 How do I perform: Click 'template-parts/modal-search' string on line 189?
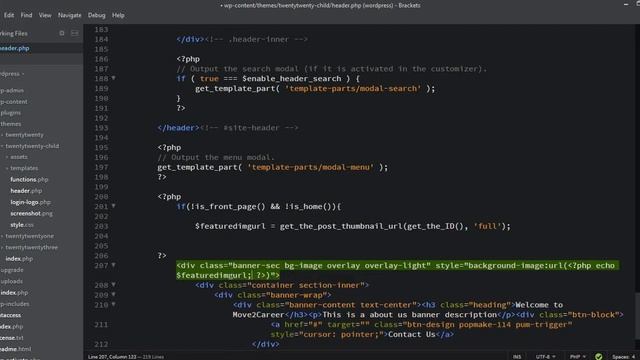[353, 89]
